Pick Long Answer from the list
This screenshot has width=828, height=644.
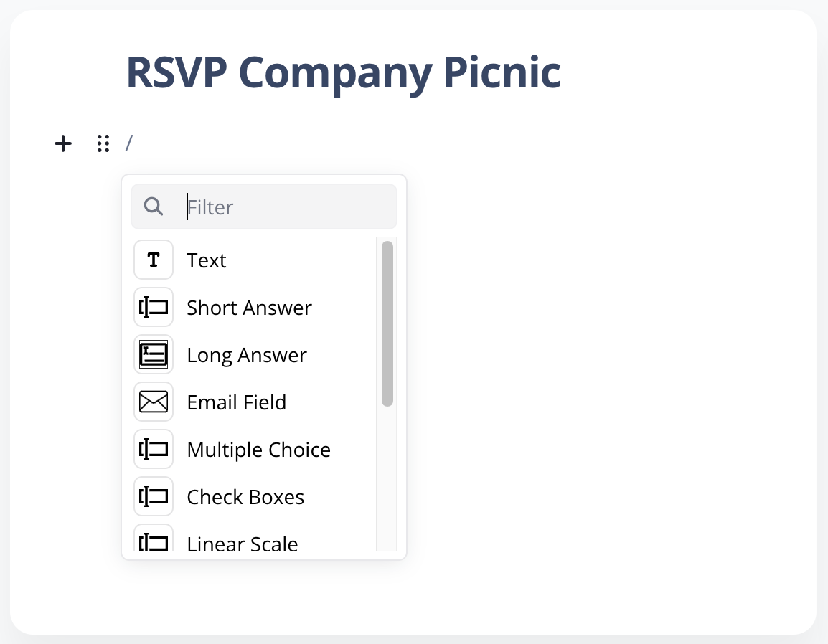(x=247, y=355)
